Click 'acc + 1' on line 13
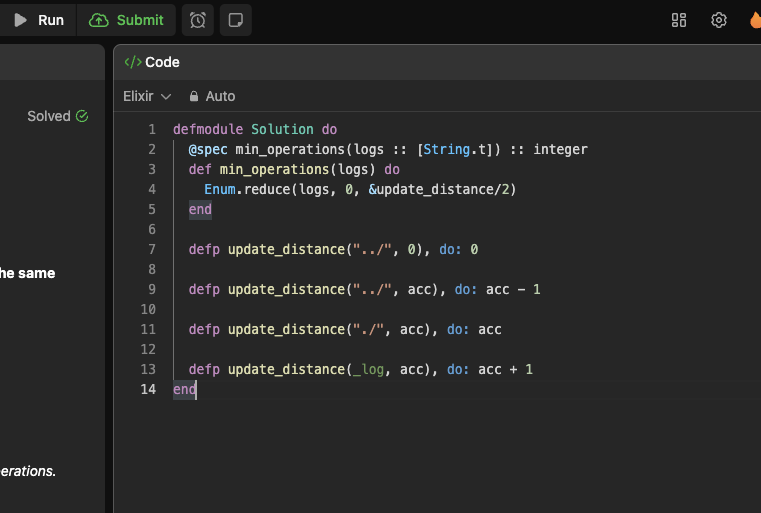This screenshot has width=761, height=513. [505, 369]
